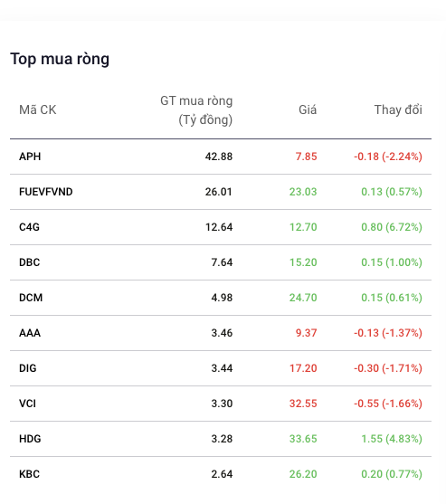Click APH net buy value 42.88

click(219, 157)
